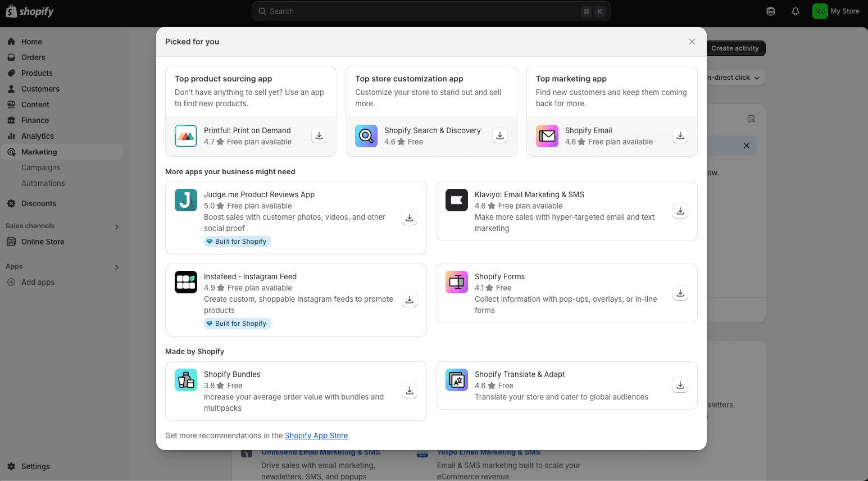868x481 pixels.
Task: Install Shopify Bundles app
Action: (x=410, y=391)
